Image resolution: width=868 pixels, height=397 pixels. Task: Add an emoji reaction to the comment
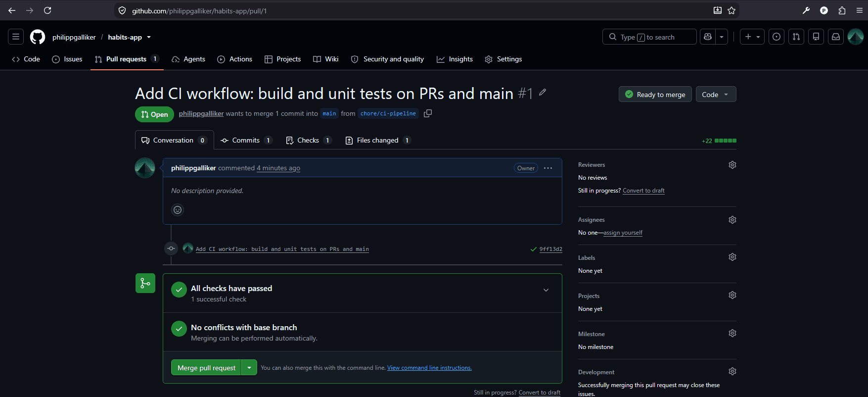178,210
